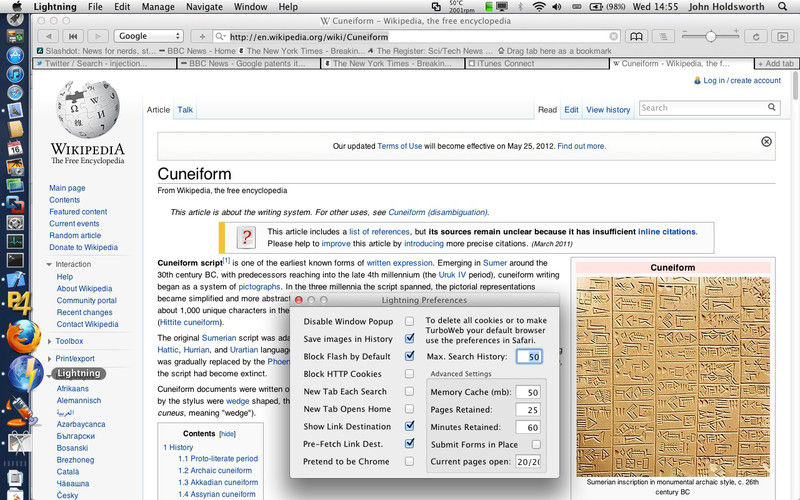Hide the Contents table via [hide]
The height and width of the screenshot is (500, 800).
coord(227,434)
